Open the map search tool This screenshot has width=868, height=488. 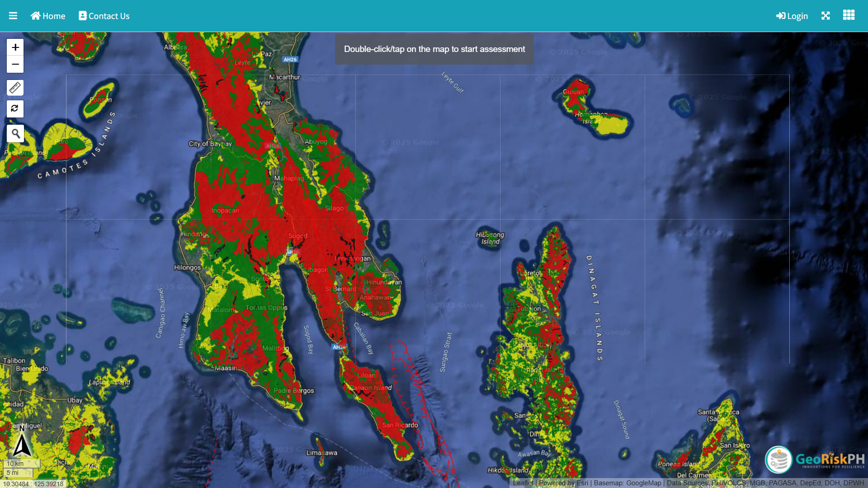pyautogui.click(x=15, y=134)
